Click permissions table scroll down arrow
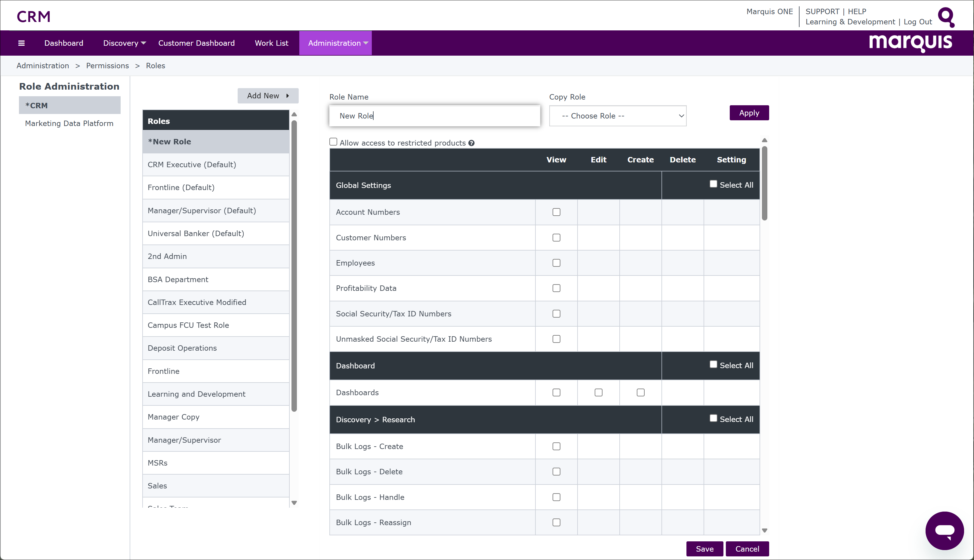The width and height of the screenshot is (974, 560). pos(764,531)
